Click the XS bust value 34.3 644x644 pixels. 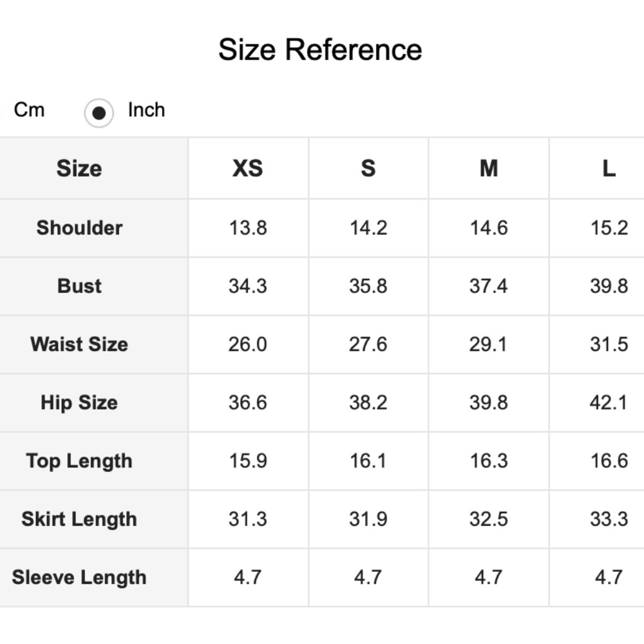click(248, 287)
